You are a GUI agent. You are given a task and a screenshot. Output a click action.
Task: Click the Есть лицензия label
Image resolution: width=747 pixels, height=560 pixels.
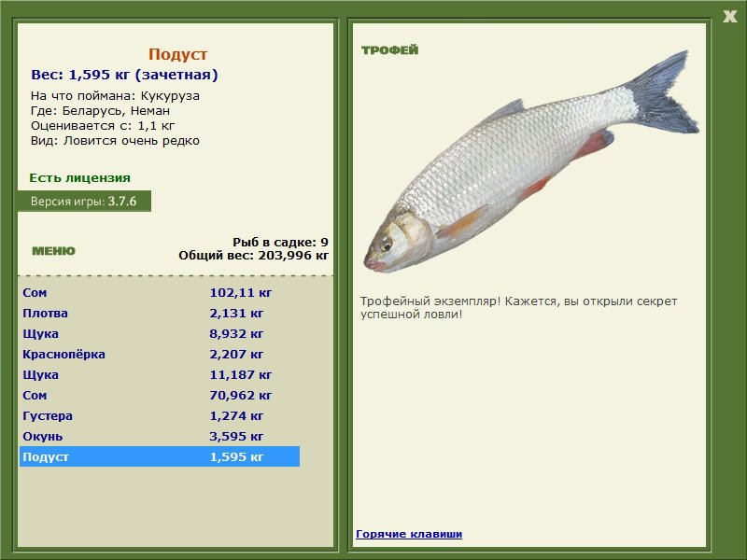click(x=79, y=177)
